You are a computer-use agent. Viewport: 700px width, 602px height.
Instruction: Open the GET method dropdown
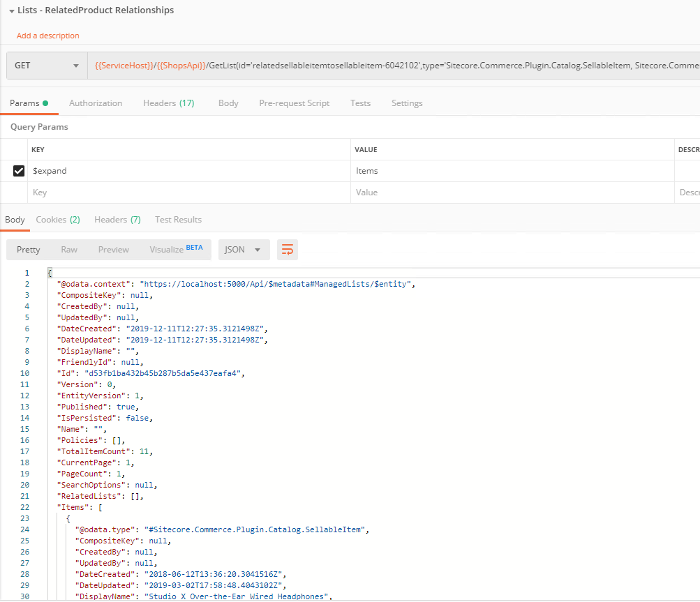coord(47,66)
